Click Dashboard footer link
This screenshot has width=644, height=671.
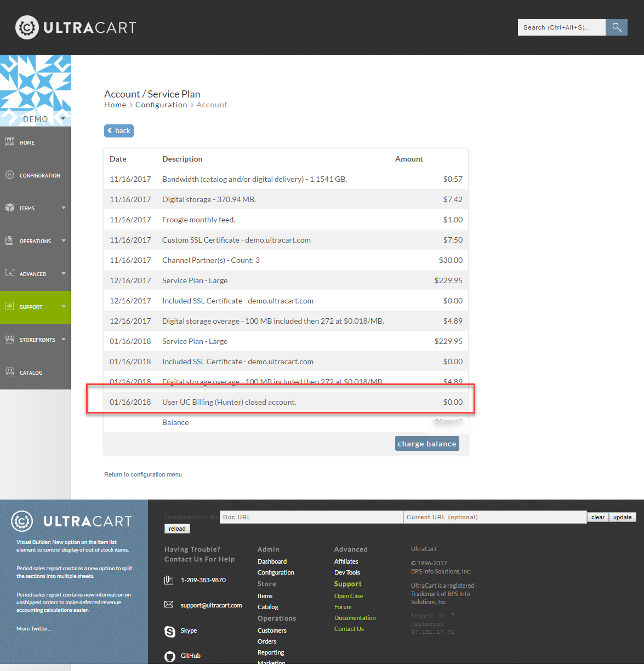click(272, 561)
